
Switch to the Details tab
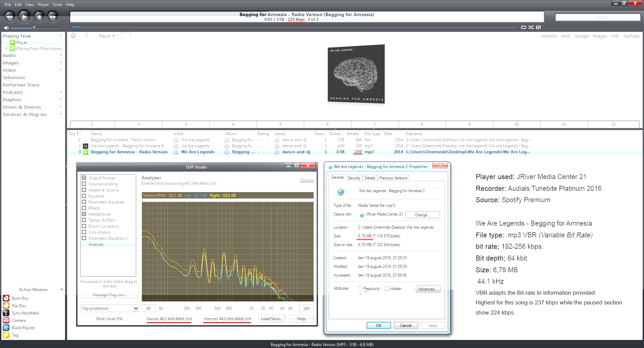370,178
